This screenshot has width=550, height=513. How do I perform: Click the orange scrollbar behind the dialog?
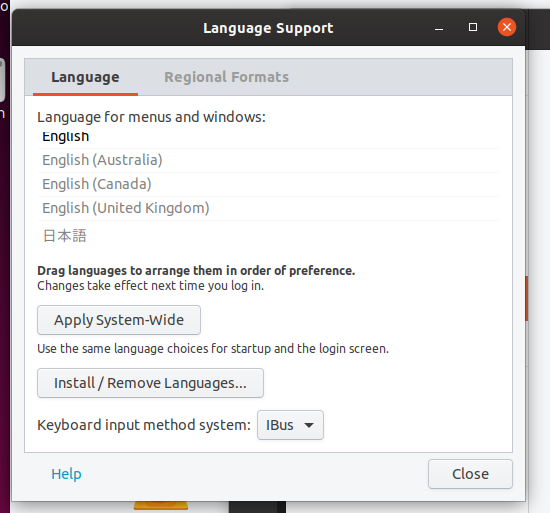[x=526, y=298]
